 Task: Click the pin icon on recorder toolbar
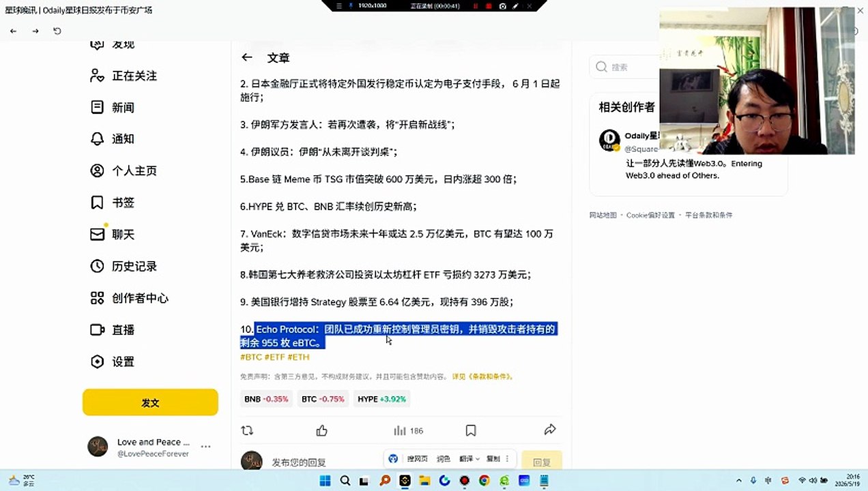(x=350, y=5)
